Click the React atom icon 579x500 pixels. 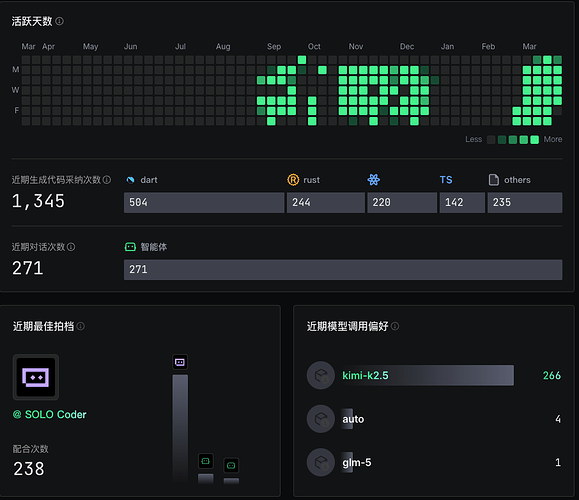click(x=374, y=180)
